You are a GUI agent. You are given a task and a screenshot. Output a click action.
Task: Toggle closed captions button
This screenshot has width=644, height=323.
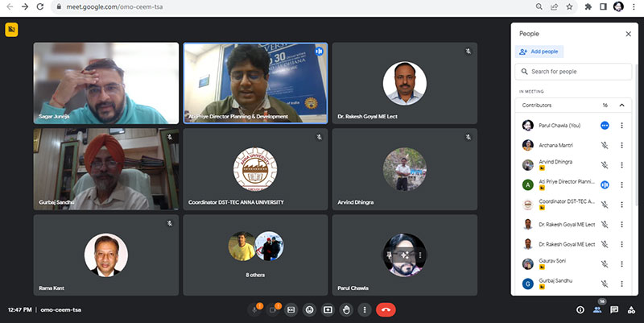point(291,309)
